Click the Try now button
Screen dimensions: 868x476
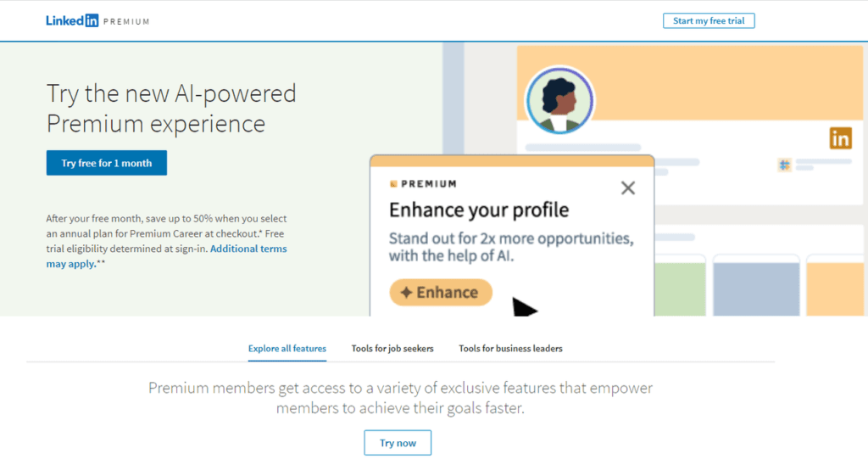coord(398,443)
